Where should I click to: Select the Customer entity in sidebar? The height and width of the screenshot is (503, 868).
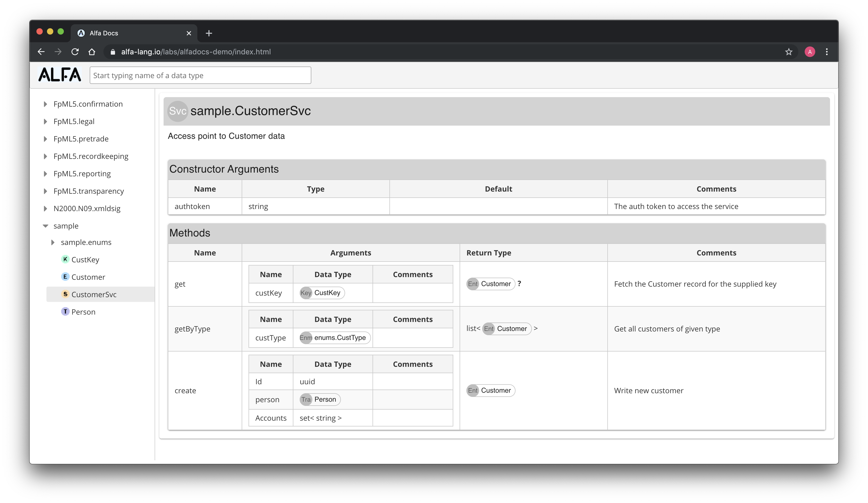(89, 277)
